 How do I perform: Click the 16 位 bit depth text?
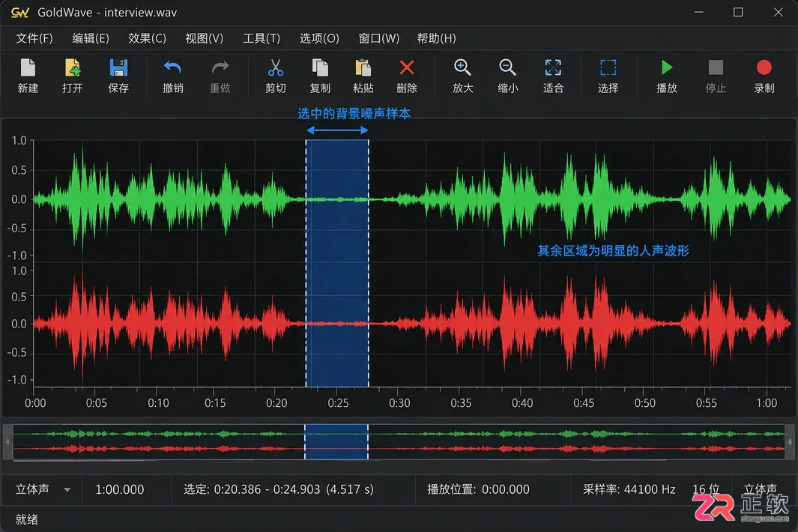(705, 490)
